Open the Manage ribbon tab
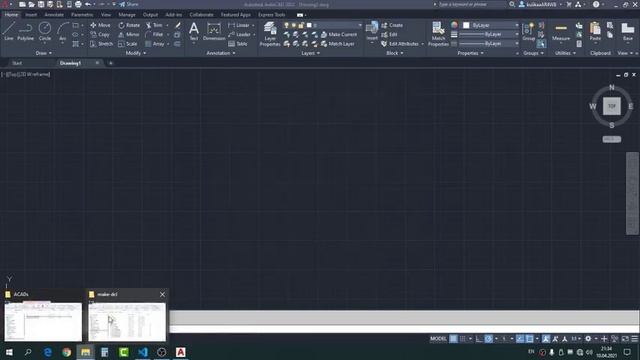Image resolution: width=640 pixels, height=360 pixels. [127, 15]
